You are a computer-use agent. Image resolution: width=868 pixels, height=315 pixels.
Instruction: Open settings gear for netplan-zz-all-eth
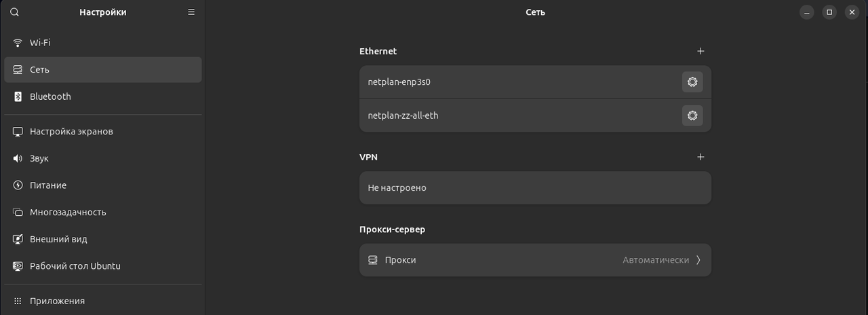coord(692,115)
